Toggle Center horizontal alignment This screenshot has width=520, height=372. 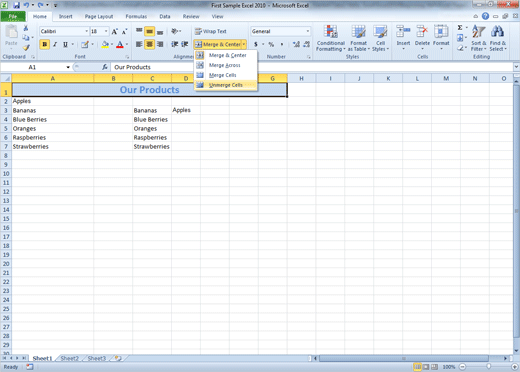(x=150, y=44)
